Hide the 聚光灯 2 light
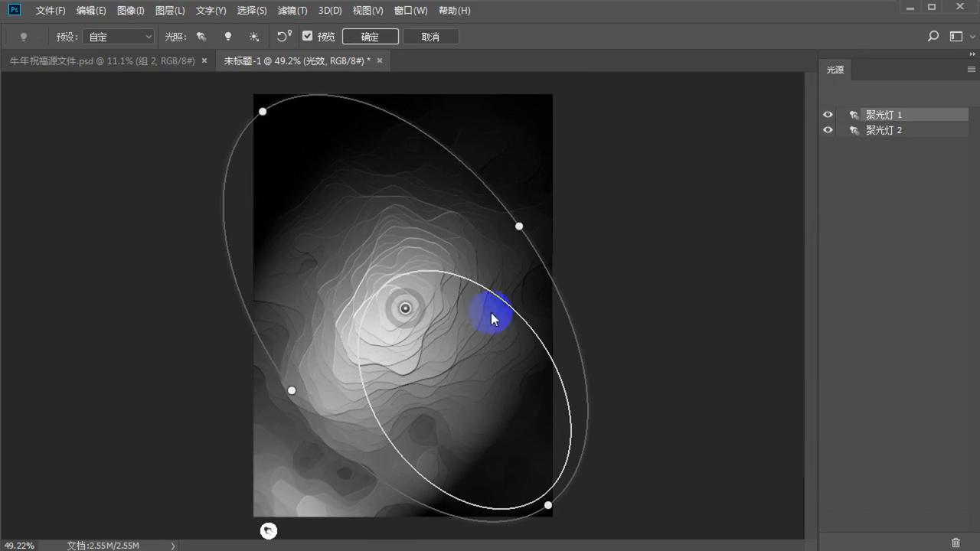Image resolution: width=980 pixels, height=551 pixels. click(828, 130)
